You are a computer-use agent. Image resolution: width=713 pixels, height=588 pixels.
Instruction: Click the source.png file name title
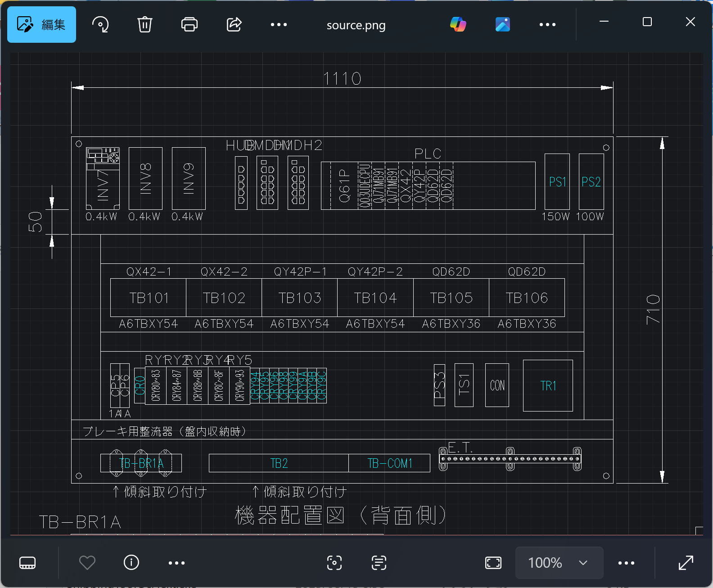point(356,25)
